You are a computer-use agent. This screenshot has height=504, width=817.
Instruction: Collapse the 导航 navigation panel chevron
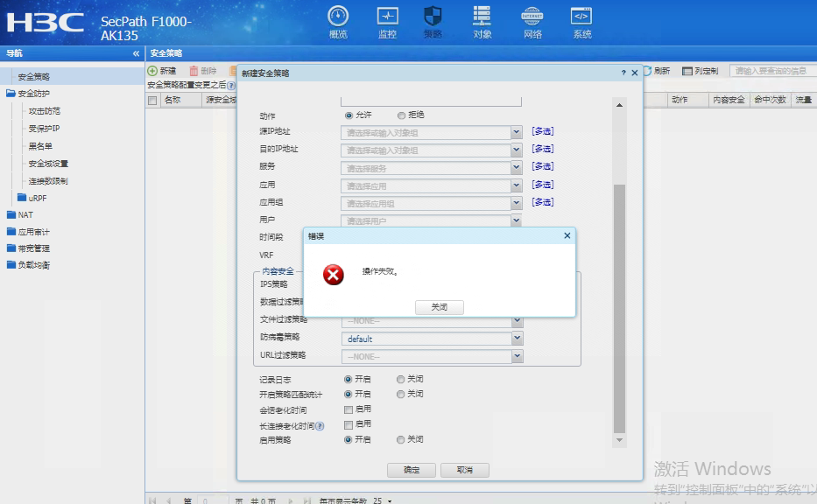[x=136, y=53]
